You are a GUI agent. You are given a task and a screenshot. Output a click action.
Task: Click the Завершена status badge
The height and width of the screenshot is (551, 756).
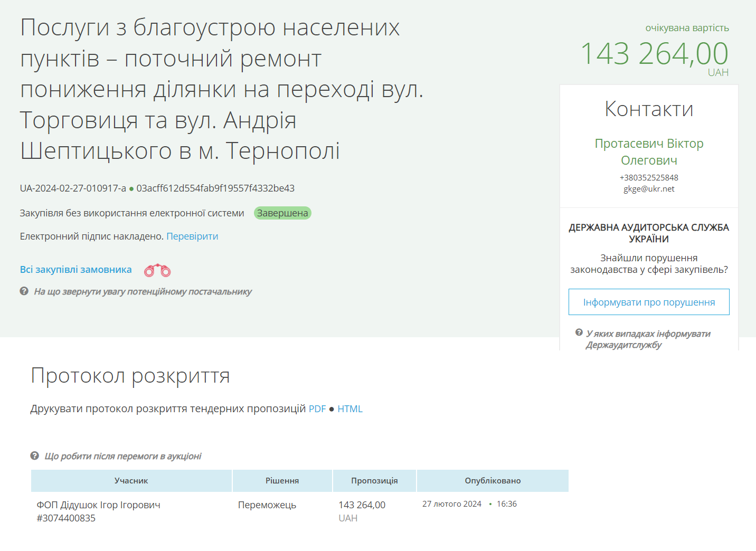(x=282, y=213)
